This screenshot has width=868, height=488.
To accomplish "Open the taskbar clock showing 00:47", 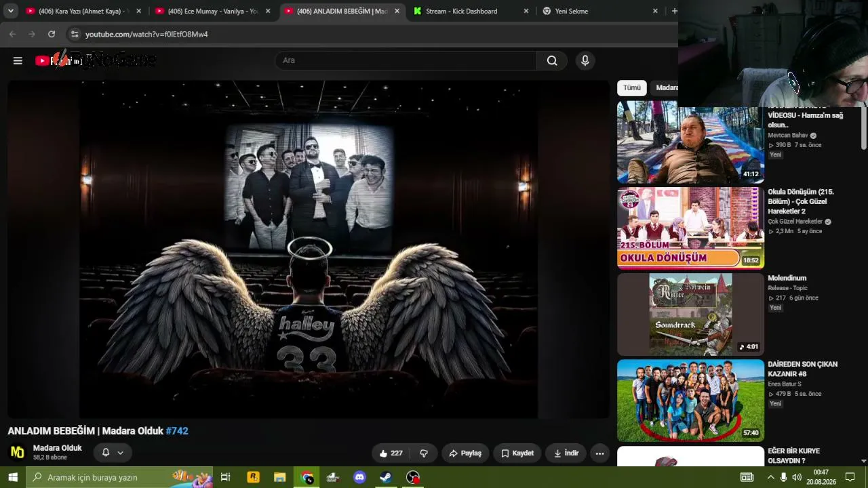I will [x=821, y=477].
